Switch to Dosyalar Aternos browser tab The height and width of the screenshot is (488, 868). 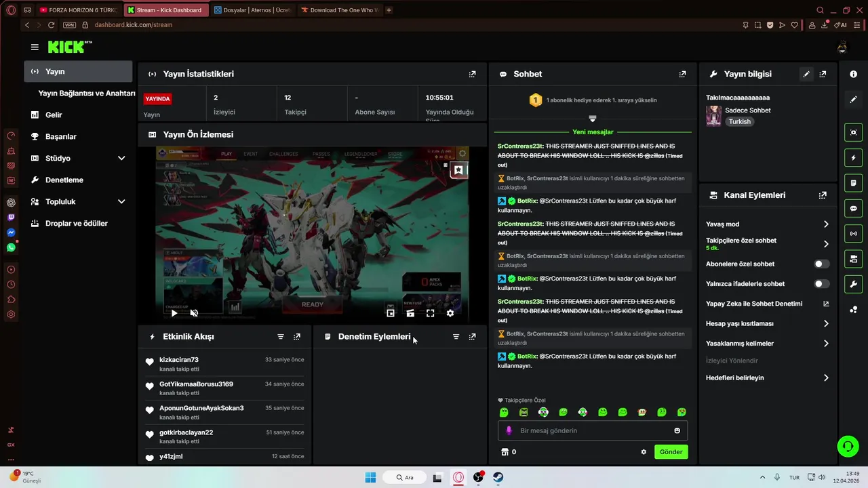tap(252, 10)
